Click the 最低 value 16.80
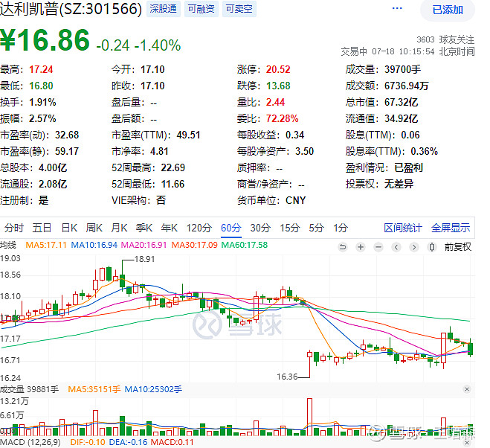 41,86
